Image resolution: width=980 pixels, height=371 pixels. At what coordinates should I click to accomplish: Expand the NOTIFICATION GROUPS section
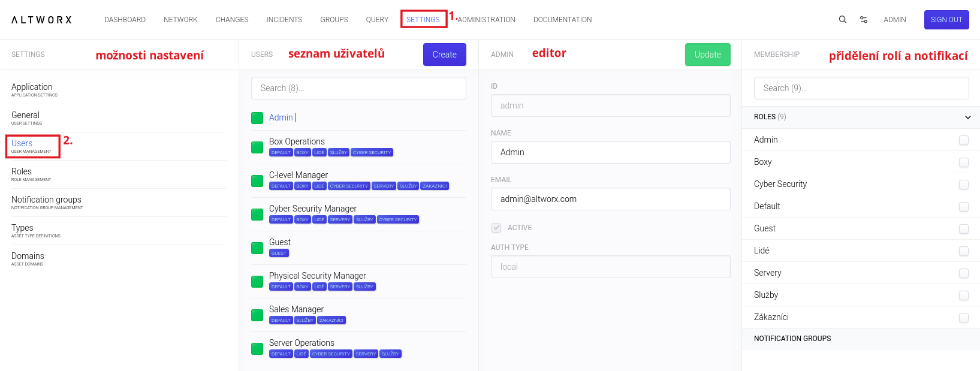click(792, 339)
